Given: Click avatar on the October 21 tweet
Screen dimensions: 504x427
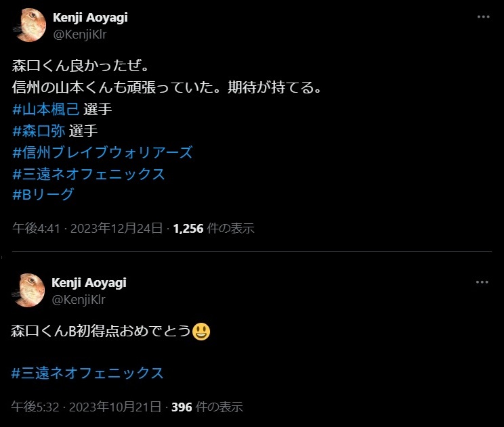Looking at the screenshot, I should click(28, 290).
